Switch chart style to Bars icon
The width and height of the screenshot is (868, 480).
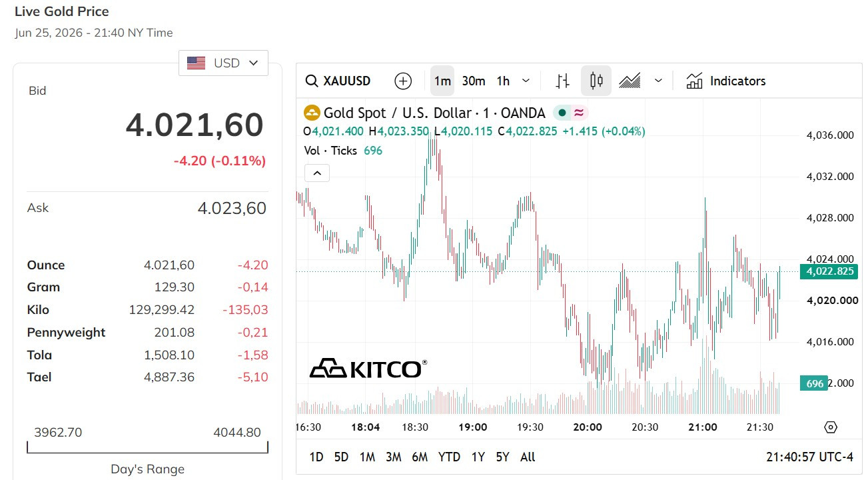click(563, 81)
